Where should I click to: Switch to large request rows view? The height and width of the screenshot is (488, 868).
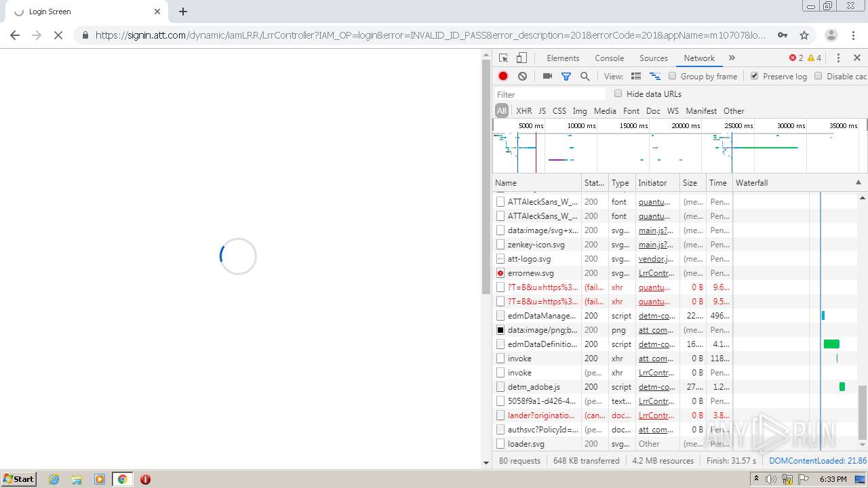pyautogui.click(x=636, y=77)
